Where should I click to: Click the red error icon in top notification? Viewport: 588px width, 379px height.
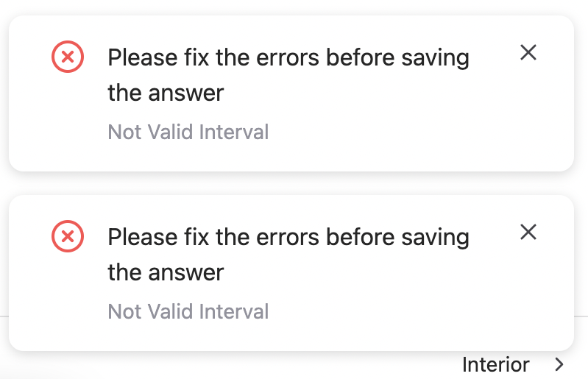[68, 57]
